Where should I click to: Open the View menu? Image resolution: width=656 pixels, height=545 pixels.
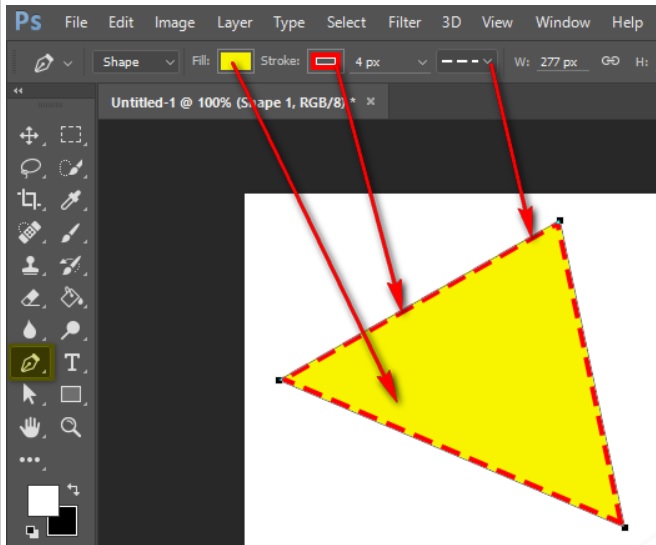click(497, 22)
